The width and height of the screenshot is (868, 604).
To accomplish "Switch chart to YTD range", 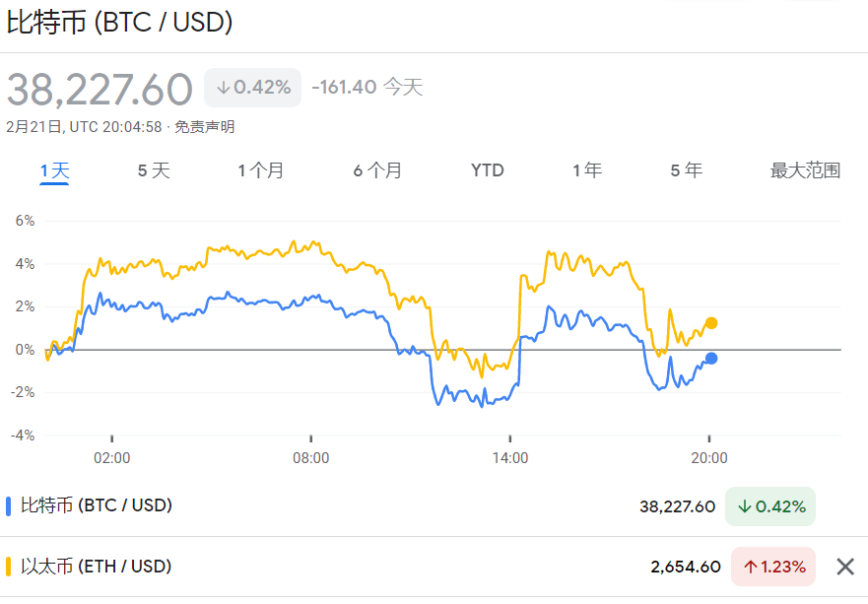I will point(487,170).
